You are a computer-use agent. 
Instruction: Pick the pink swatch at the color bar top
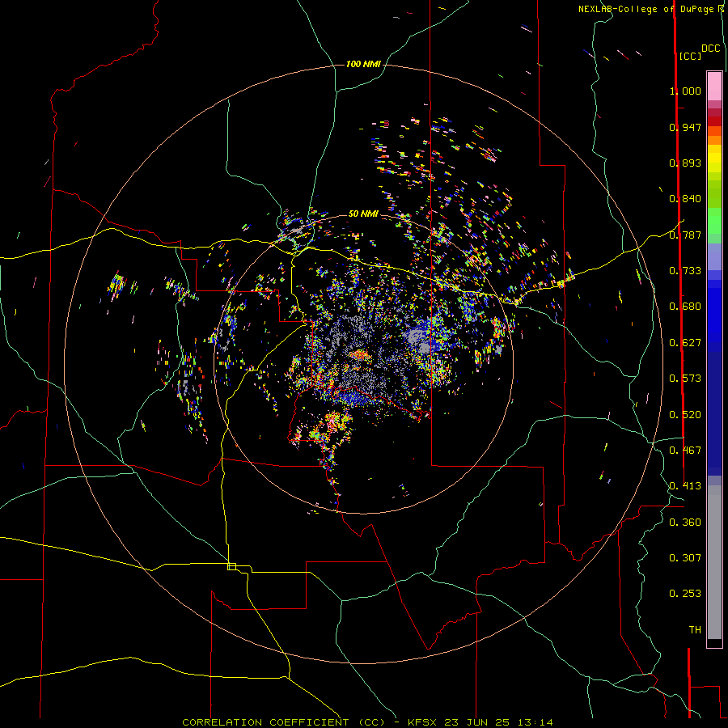pos(714,86)
